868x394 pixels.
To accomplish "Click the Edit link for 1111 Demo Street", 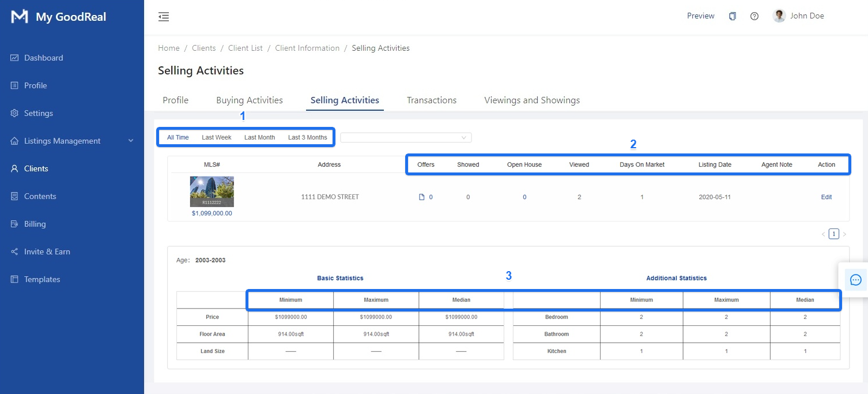I will tap(826, 197).
